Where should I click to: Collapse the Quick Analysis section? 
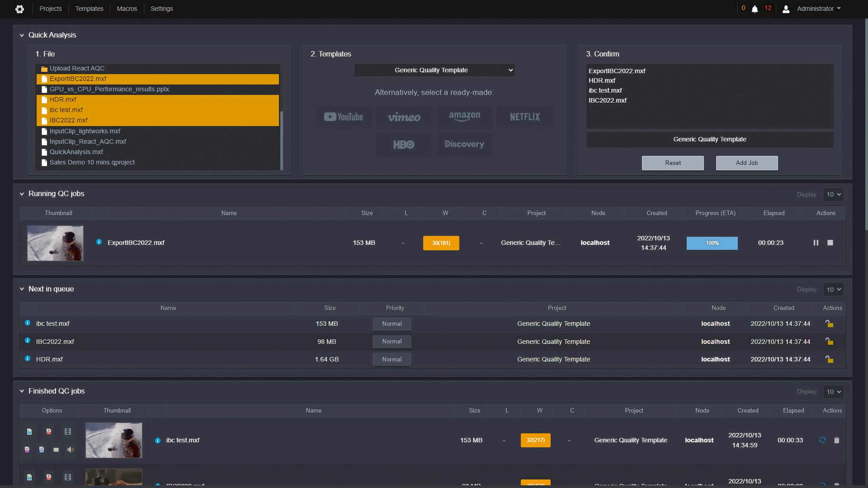(x=22, y=35)
